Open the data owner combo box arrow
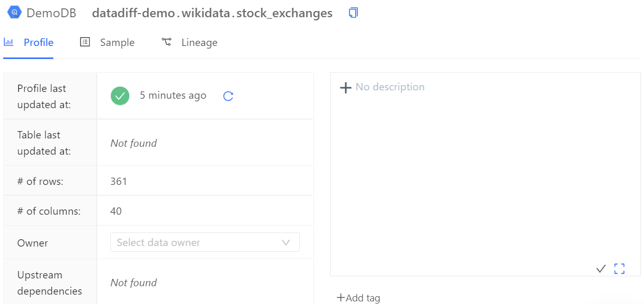Screen dimensions: 644x304 [x=286, y=242]
